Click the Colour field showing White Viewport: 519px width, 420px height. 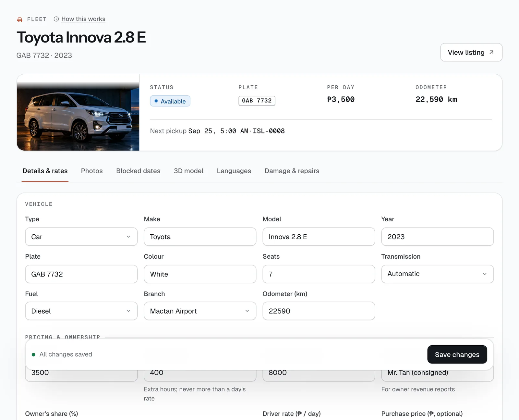(x=200, y=274)
